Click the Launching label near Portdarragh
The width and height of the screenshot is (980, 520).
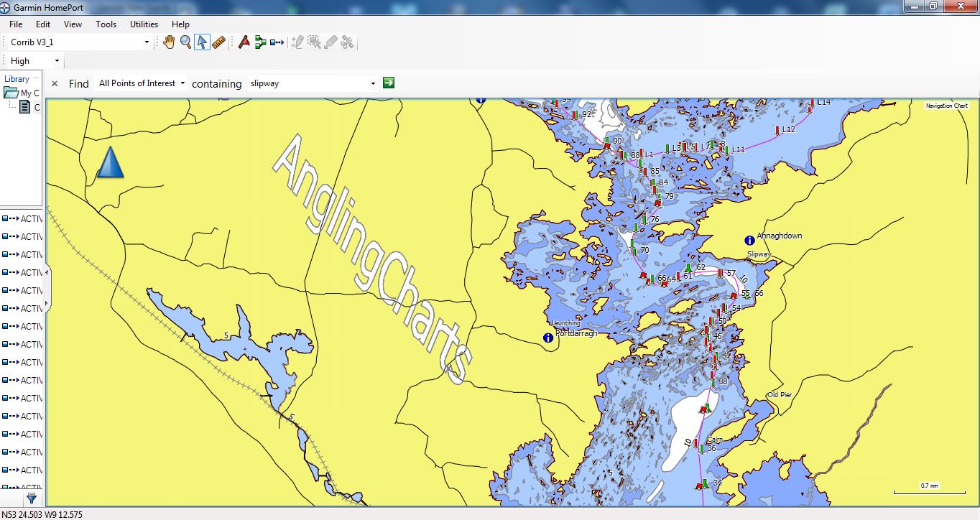[x=565, y=323]
